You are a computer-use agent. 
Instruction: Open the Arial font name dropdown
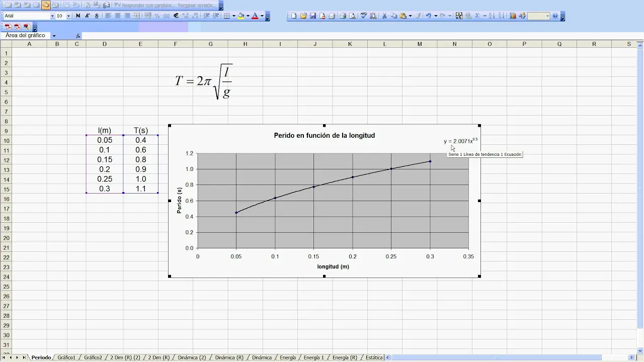tap(52, 16)
